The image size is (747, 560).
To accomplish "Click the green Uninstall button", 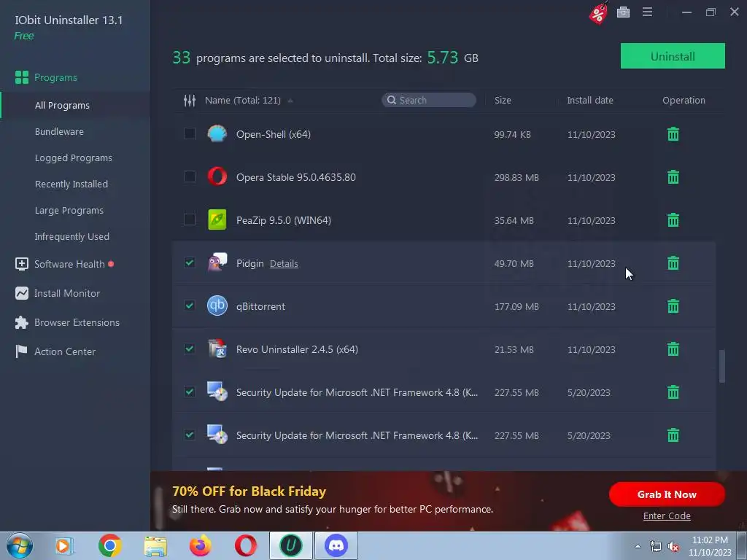I will click(x=673, y=56).
